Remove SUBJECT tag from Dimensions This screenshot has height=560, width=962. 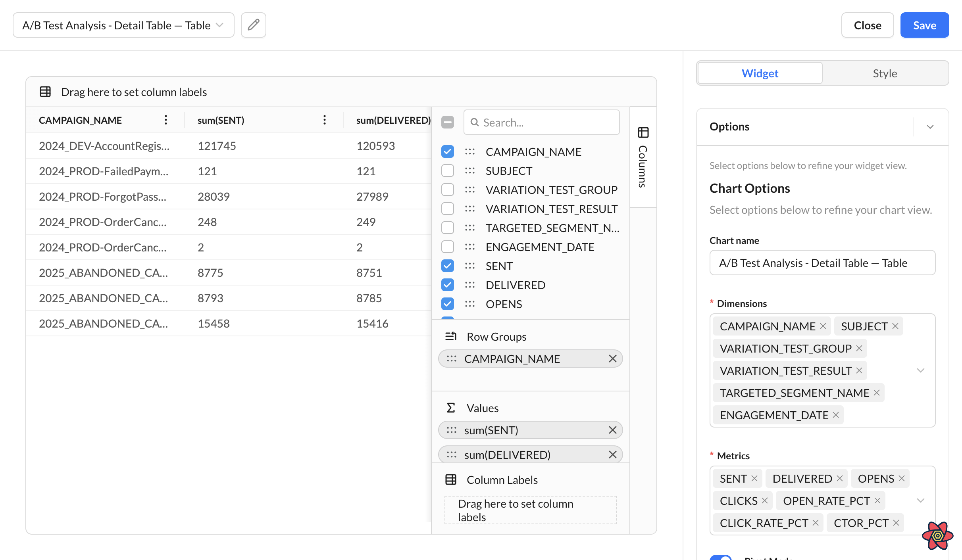click(895, 326)
